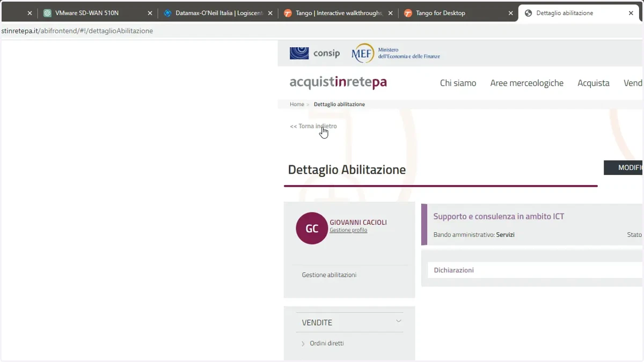
Task: Switch to the VMware SD-WAN 510N tab
Action: tap(98, 13)
